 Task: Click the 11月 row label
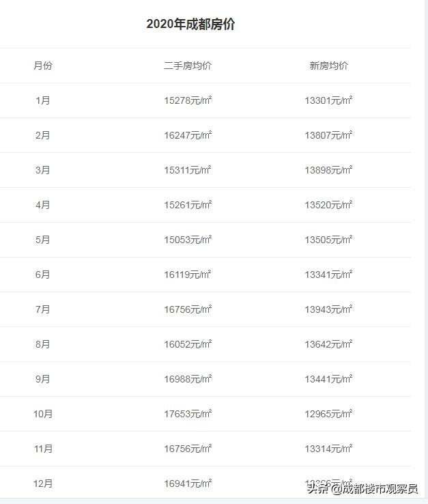pos(42,449)
